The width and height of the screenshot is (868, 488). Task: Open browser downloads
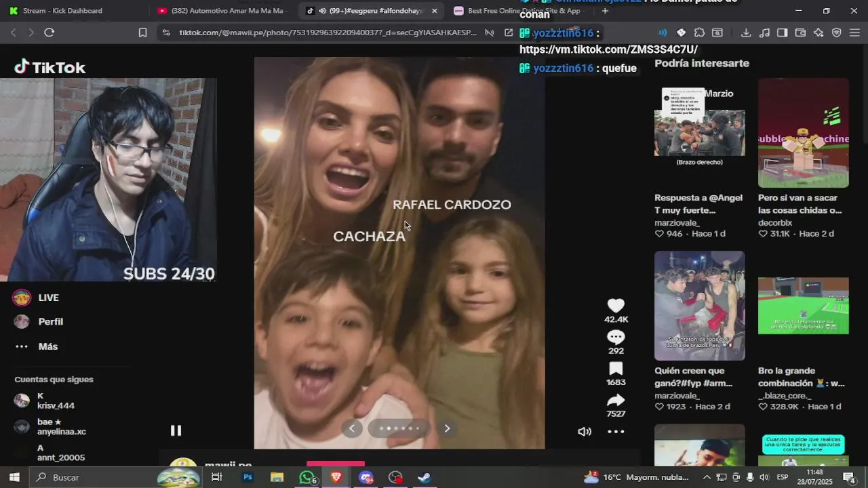746,33
